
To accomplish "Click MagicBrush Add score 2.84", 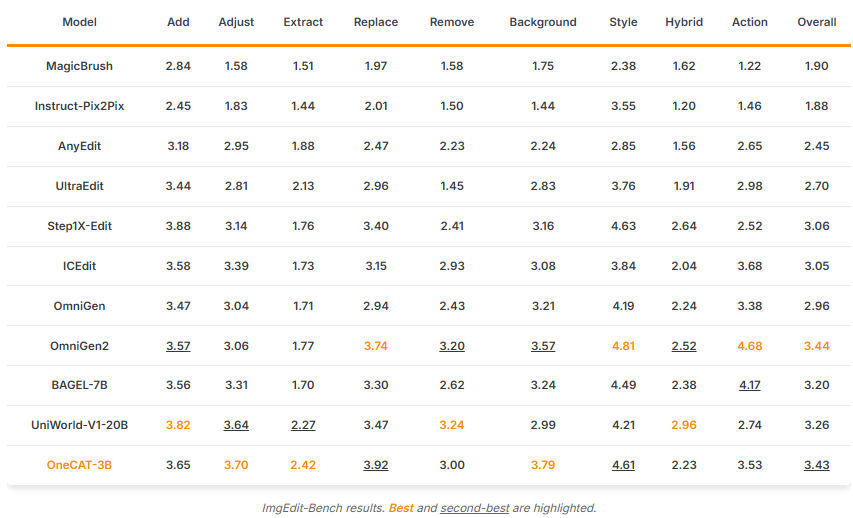I will pos(178,66).
